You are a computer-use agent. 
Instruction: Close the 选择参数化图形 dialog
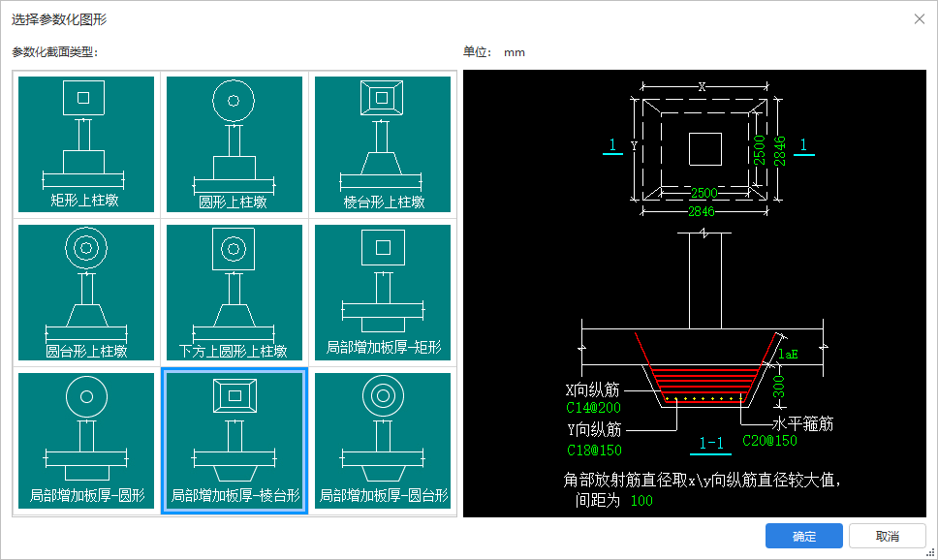coord(920,19)
